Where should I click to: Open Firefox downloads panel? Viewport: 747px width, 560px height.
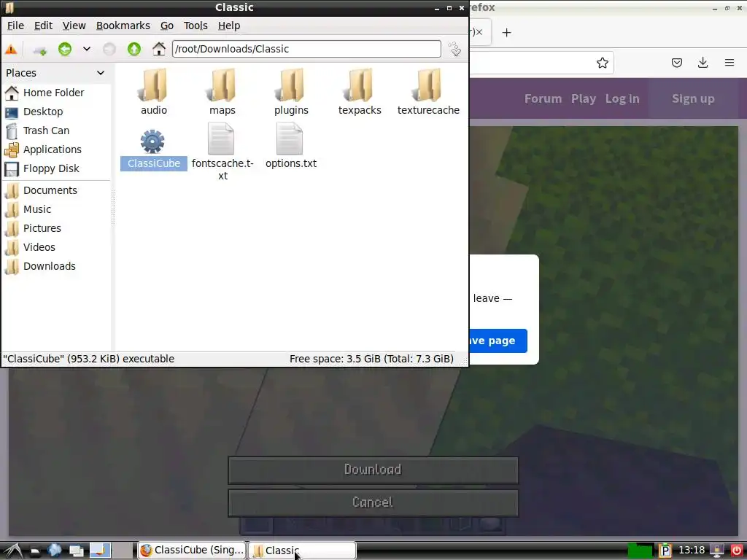coord(703,63)
